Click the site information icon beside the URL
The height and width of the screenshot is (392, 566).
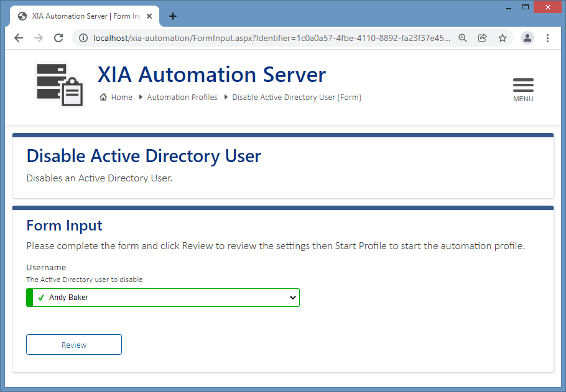[x=83, y=38]
